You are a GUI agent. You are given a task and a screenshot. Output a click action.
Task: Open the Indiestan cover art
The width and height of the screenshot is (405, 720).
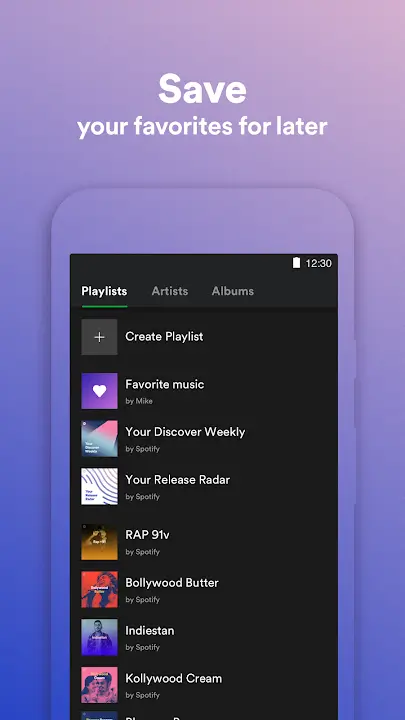point(99,637)
